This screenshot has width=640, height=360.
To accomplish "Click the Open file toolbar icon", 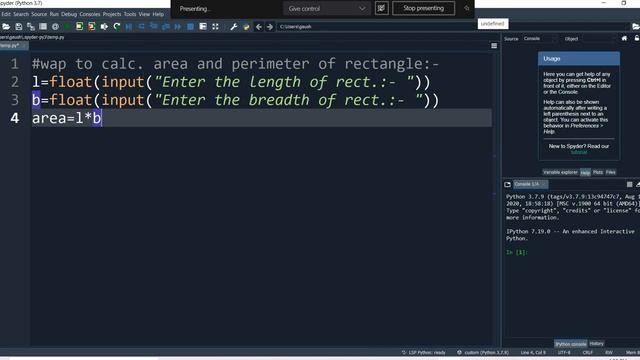I will [x=6, y=27].
